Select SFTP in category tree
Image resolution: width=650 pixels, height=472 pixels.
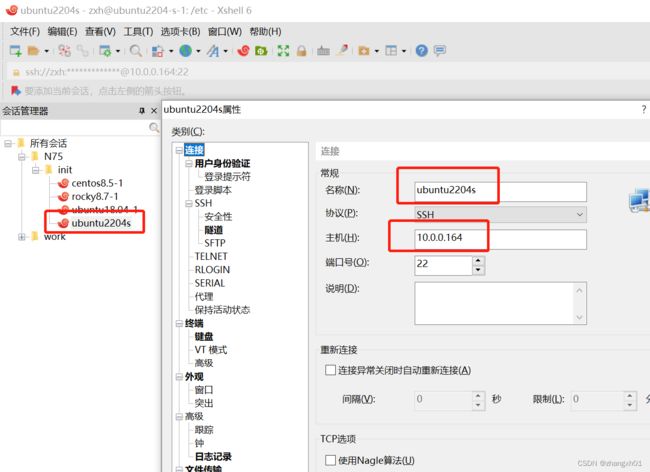click(x=215, y=243)
